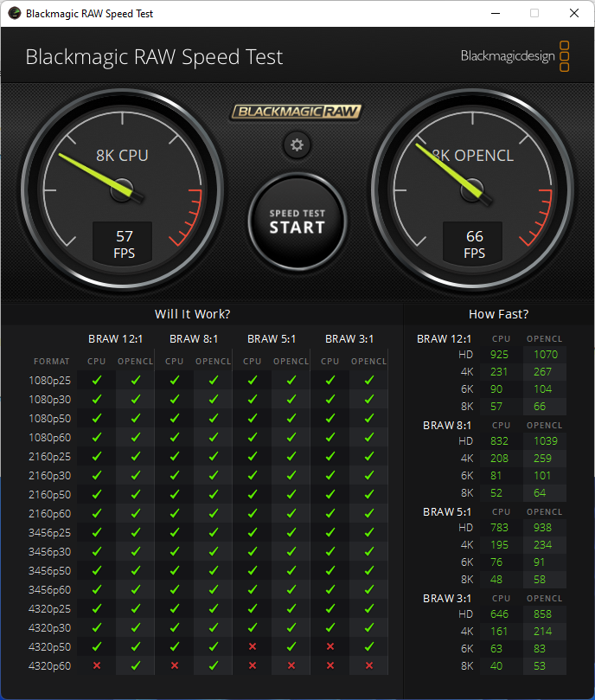Click the 'BRAW 3:1' column header in Will It Work

[349, 339]
